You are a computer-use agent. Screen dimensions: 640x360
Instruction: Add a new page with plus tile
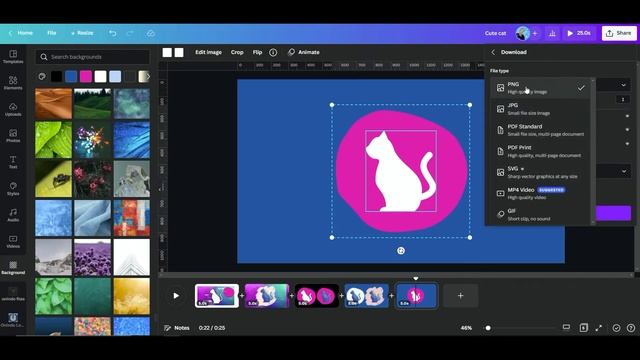460,296
